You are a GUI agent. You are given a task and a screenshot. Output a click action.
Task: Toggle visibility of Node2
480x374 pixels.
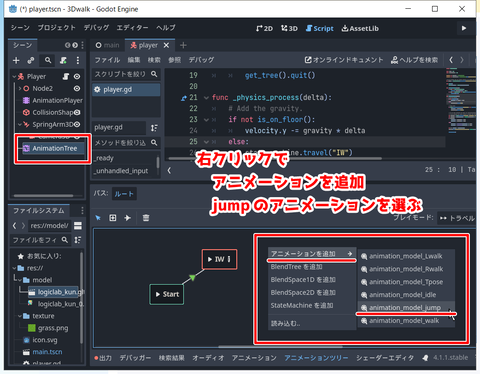(x=77, y=88)
